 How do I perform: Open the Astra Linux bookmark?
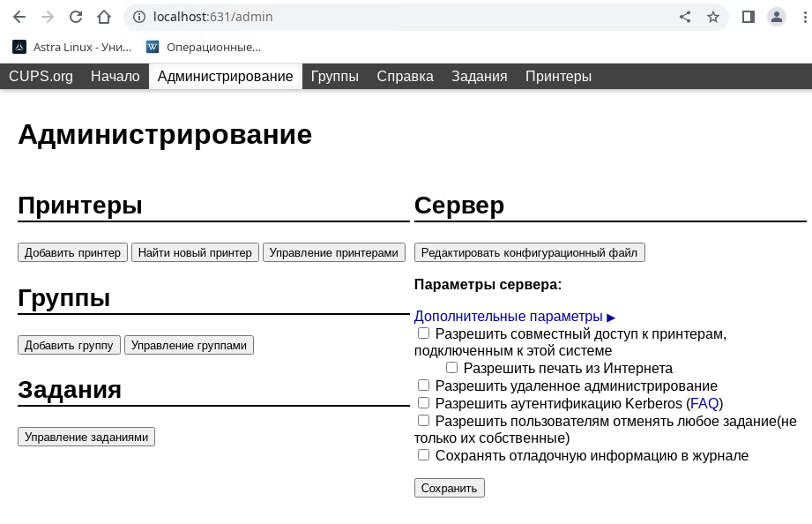tap(72, 47)
